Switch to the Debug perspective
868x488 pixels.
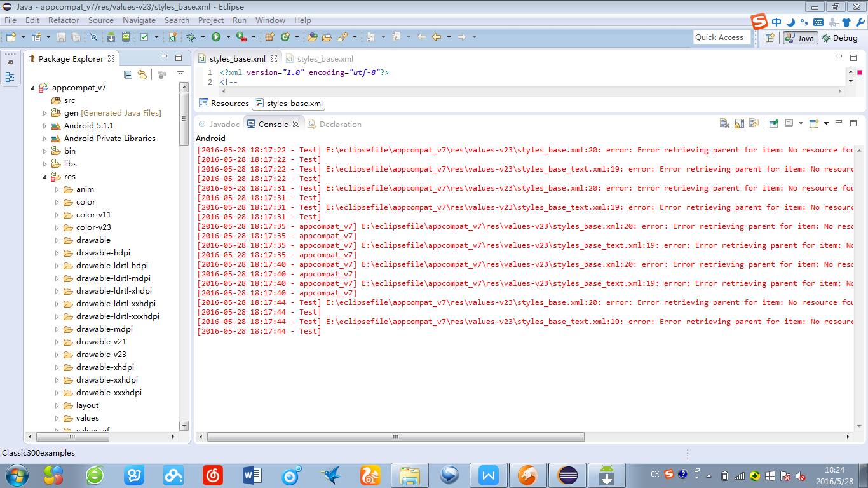pyautogui.click(x=839, y=38)
